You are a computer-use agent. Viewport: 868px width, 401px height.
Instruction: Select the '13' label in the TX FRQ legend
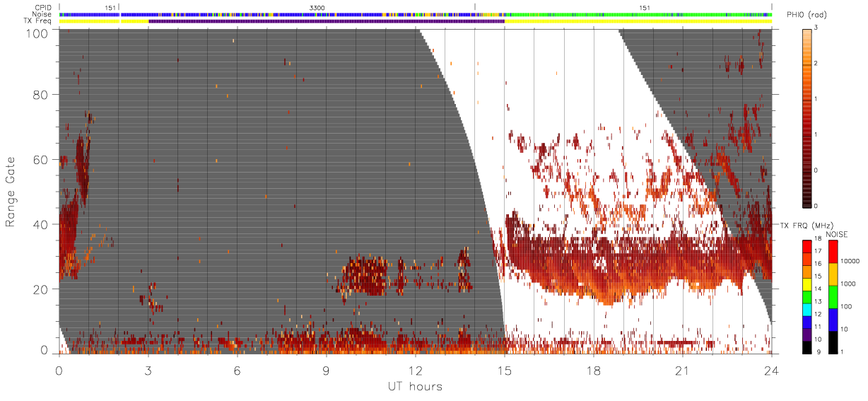point(818,301)
